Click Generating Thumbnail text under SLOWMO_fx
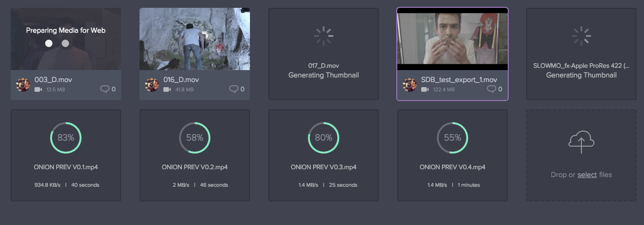The height and width of the screenshot is (225, 644). point(581,75)
